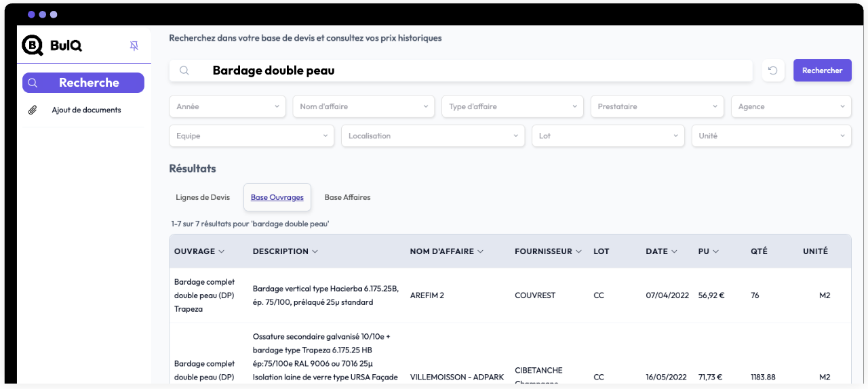The image size is (868, 389).
Task: Open the Unité filter dropdown
Action: pyautogui.click(x=771, y=136)
